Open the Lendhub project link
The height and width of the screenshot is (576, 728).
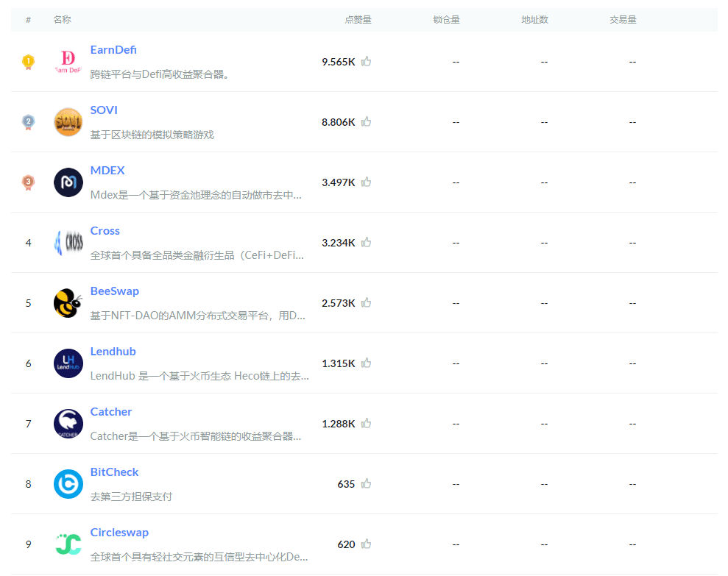(x=113, y=352)
